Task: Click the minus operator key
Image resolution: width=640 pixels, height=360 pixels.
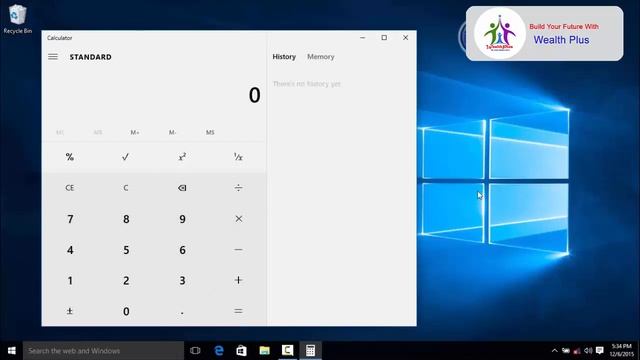Action: 238,249
